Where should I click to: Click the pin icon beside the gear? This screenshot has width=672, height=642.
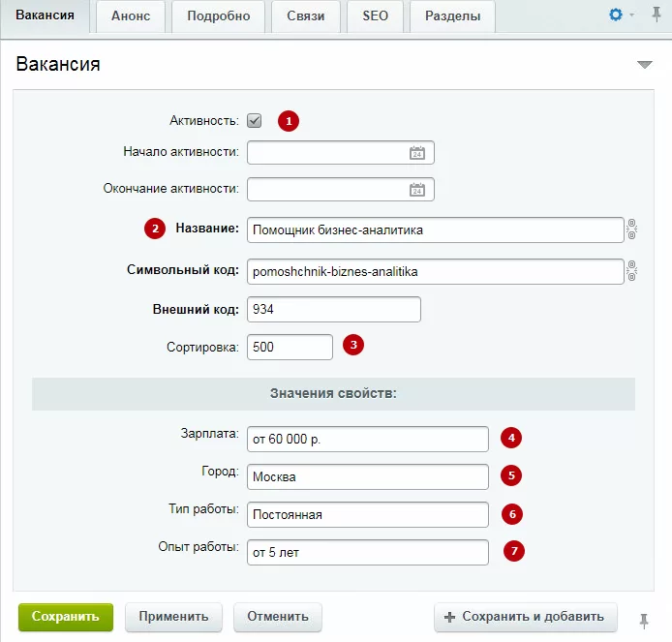(657, 15)
